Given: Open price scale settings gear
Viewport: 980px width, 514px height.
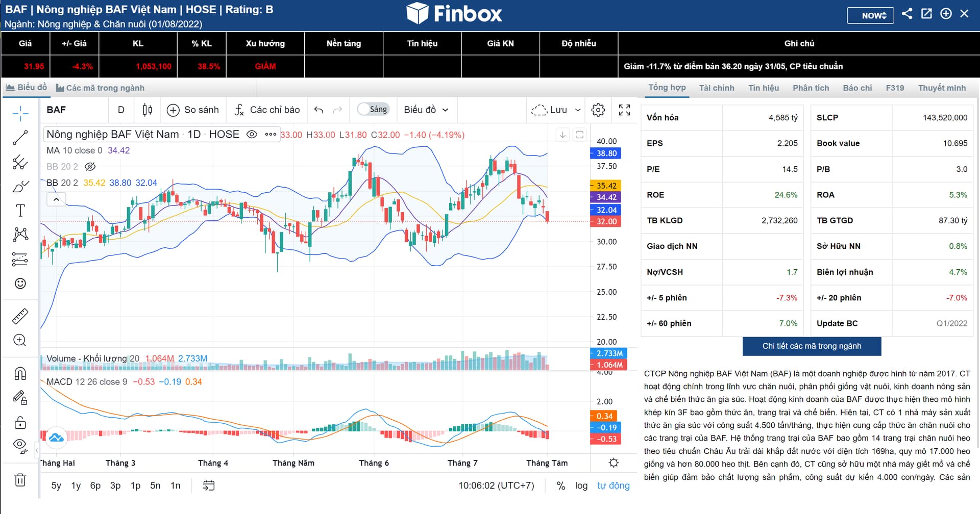Looking at the screenshot, I should (614, 462).
